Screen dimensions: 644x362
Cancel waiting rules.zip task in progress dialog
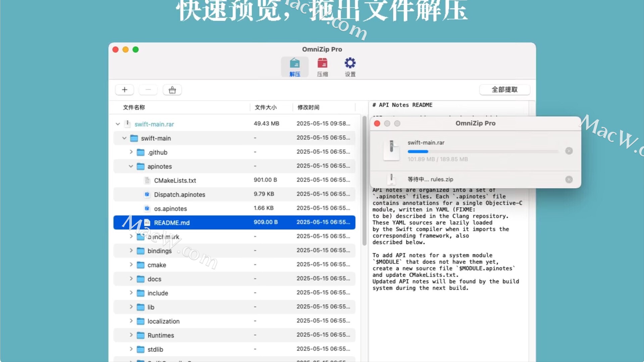(x=569, y=179)
